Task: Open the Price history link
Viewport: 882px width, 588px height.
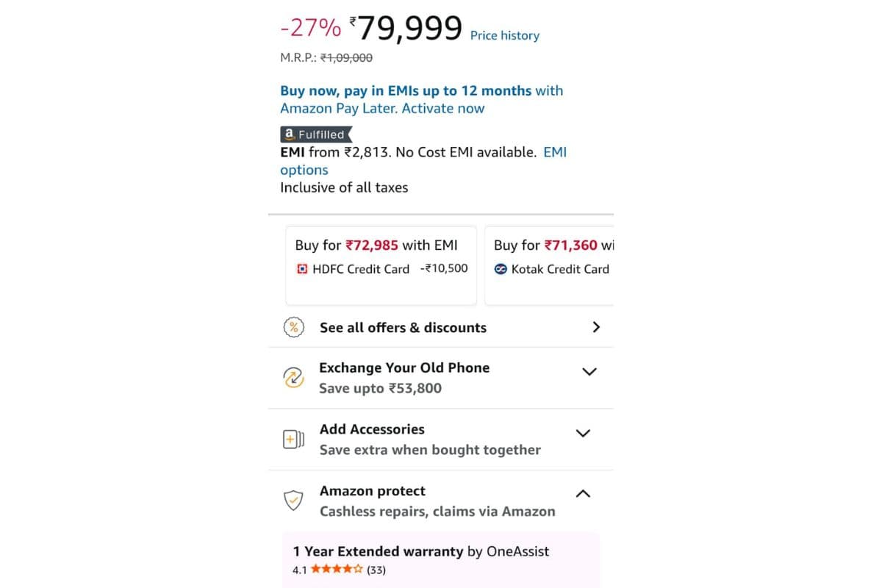Action: coord(504,35)
